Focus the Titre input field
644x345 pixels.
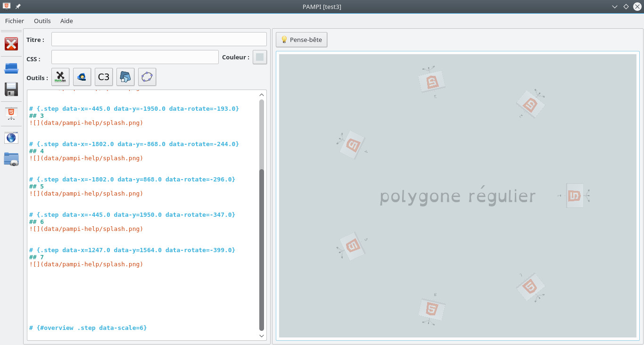pyautogui.click(x=159, y=39)
